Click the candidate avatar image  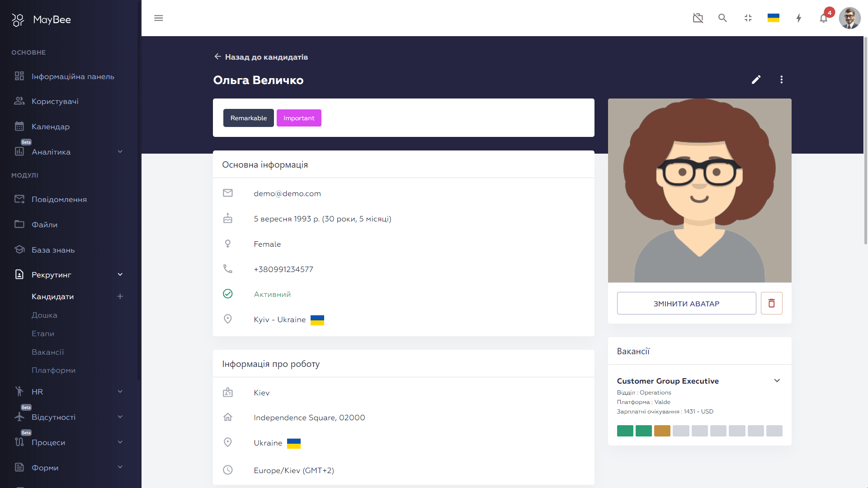700,190
